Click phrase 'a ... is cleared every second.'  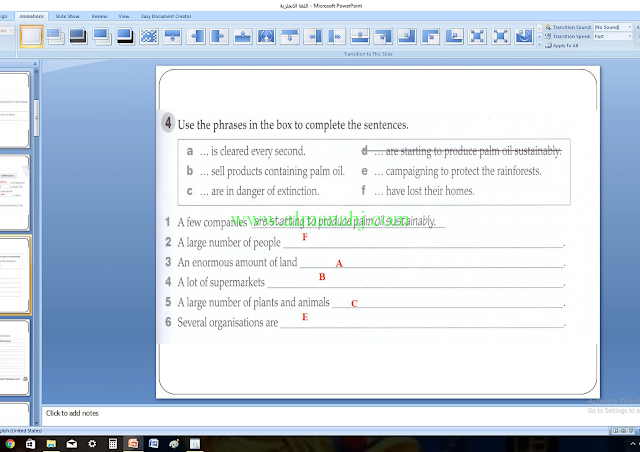click(246, 151)
